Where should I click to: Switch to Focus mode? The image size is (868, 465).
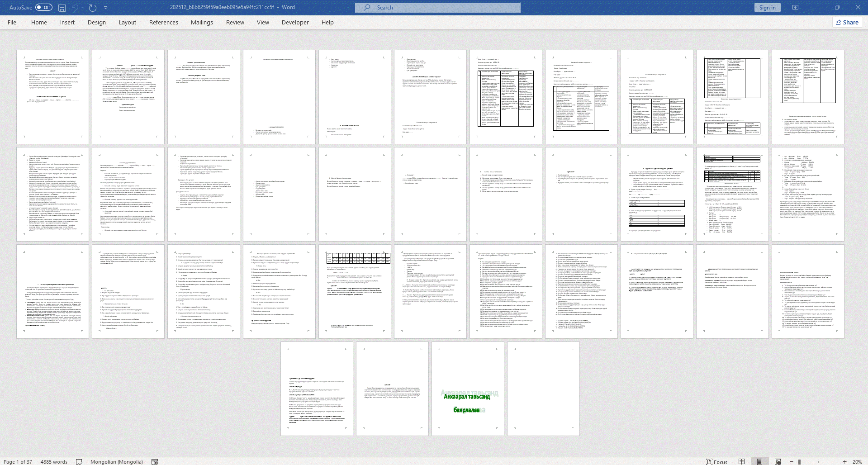(x=716, y=461)
